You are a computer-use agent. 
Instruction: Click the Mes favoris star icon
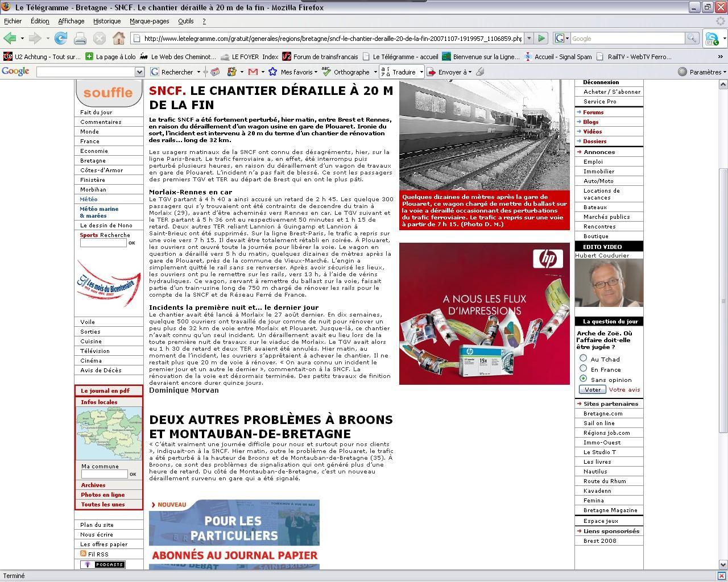(273, 72)
